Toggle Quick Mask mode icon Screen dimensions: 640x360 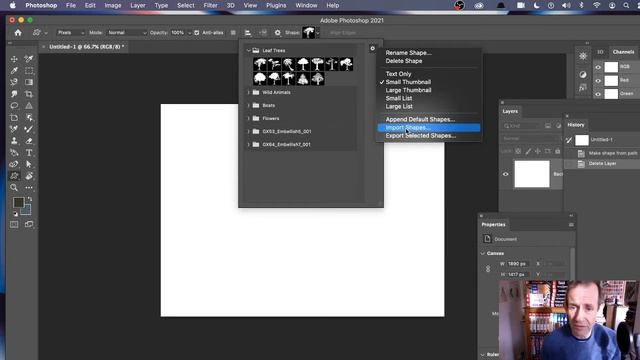click(14, 224)
